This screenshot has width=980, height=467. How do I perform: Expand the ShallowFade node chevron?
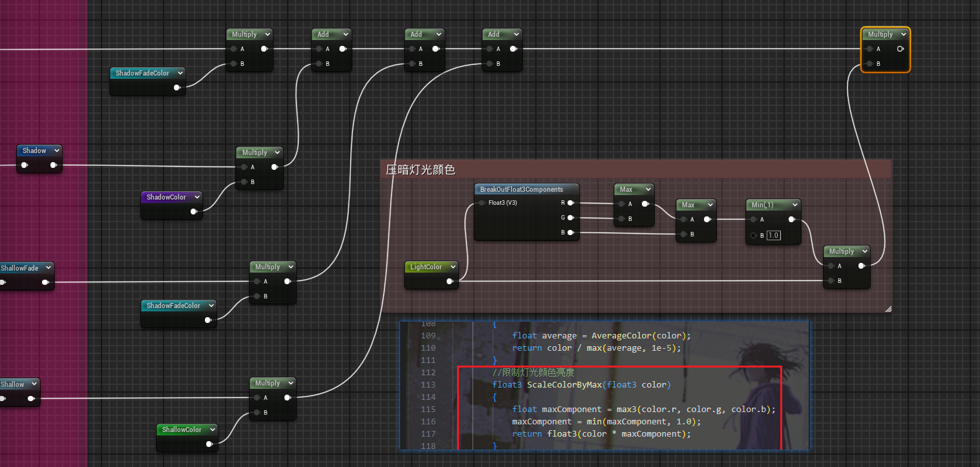pyautogui.click(x=47, y=268)
